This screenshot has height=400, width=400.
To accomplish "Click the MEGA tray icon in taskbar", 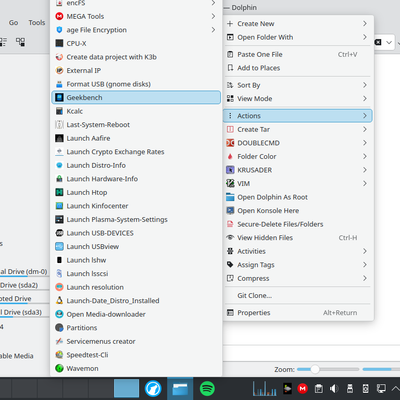I will (x=303, y=389).
